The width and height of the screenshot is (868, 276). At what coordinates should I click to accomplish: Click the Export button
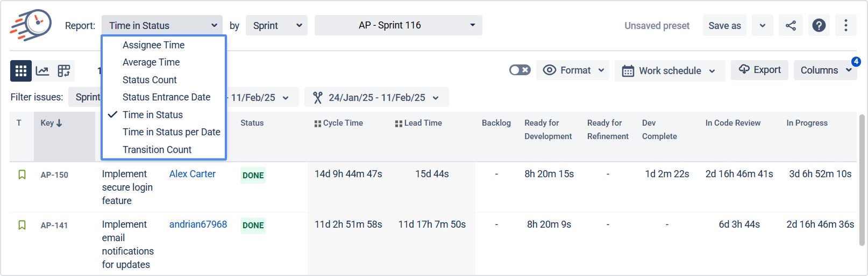point(759,70)
